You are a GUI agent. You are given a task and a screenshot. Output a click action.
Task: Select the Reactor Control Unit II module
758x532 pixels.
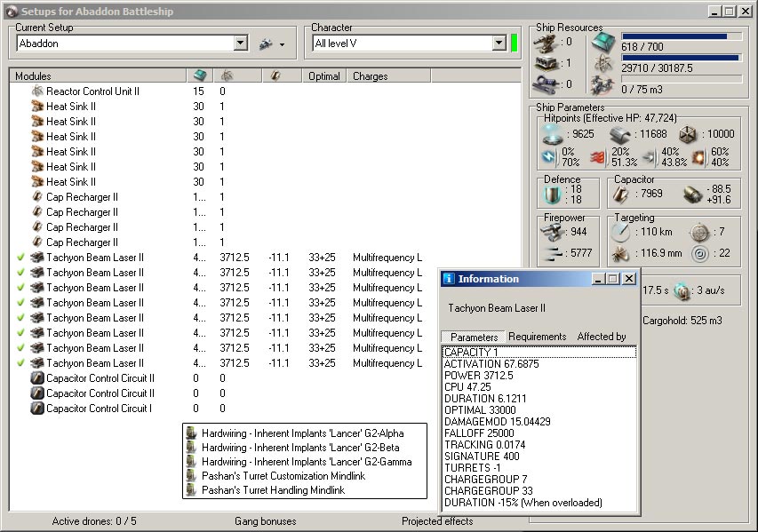coord(92,91)
